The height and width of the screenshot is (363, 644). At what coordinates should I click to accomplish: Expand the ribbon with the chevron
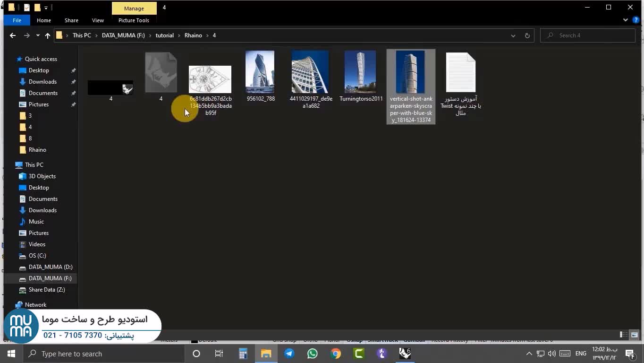point(626,20)
